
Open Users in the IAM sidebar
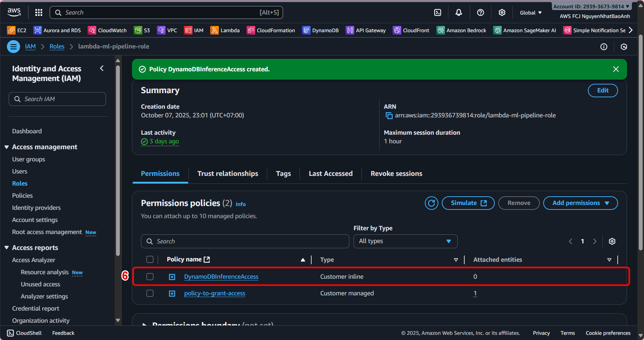(x=20, y=171)
